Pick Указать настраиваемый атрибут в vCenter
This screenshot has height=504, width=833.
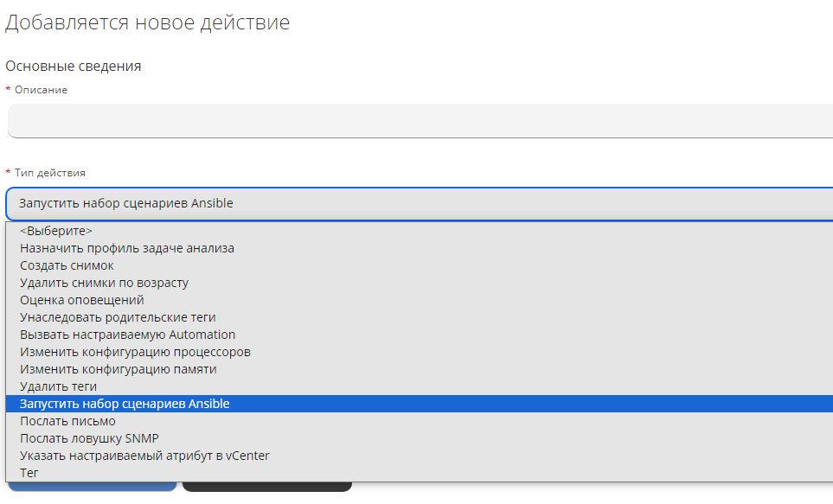144,456
